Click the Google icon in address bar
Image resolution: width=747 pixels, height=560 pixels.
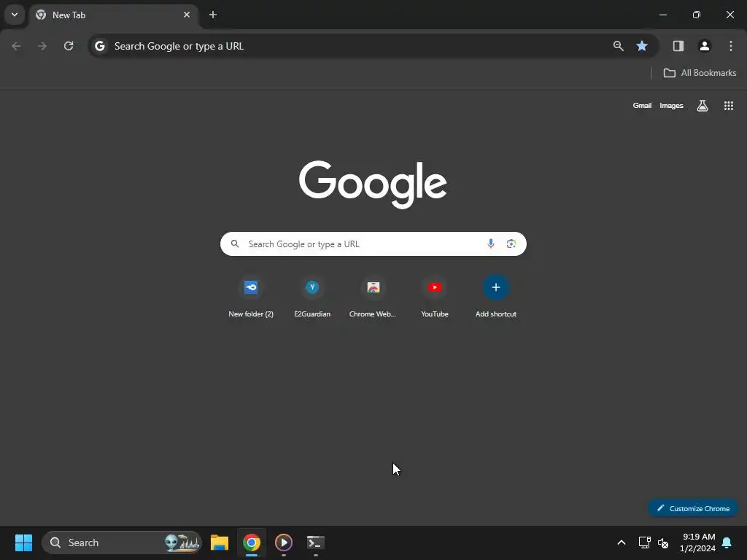click(99, 46)
